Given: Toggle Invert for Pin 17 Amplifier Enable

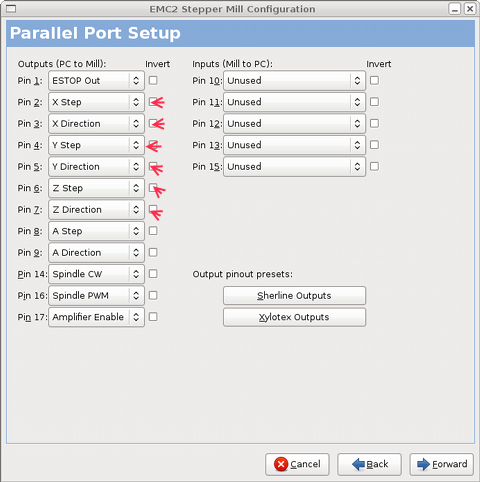Looking at the screenshot, I should [x=153, y=317].
